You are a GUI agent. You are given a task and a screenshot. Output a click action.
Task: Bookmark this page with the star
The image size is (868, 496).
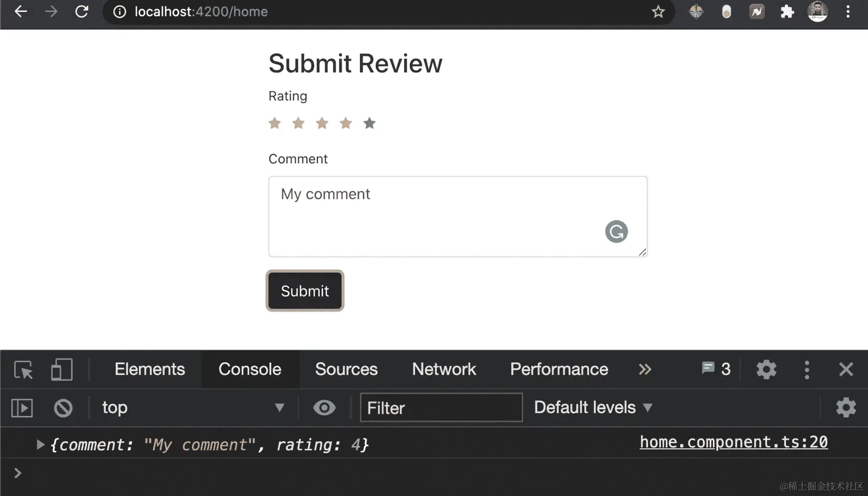(x=658, y=12)
